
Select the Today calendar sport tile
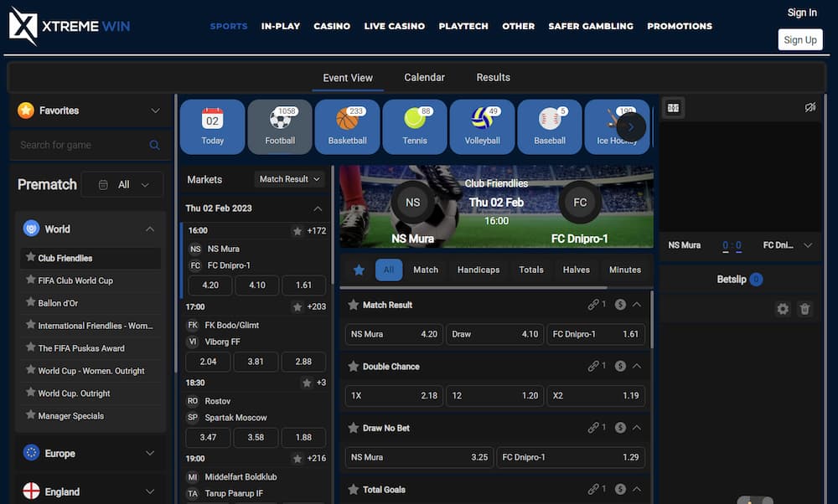212,126
